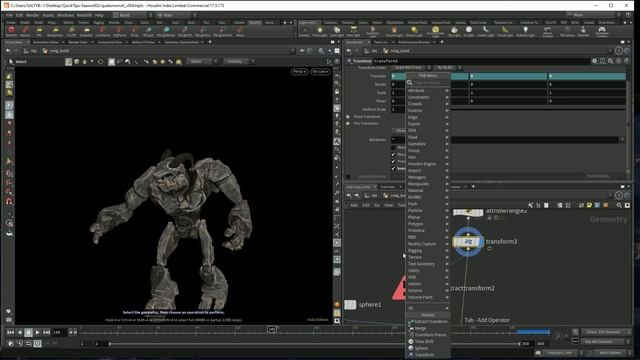Toggle the Pre-Transform expander
This screenshot has height=360, width=640.
[348, 123]
